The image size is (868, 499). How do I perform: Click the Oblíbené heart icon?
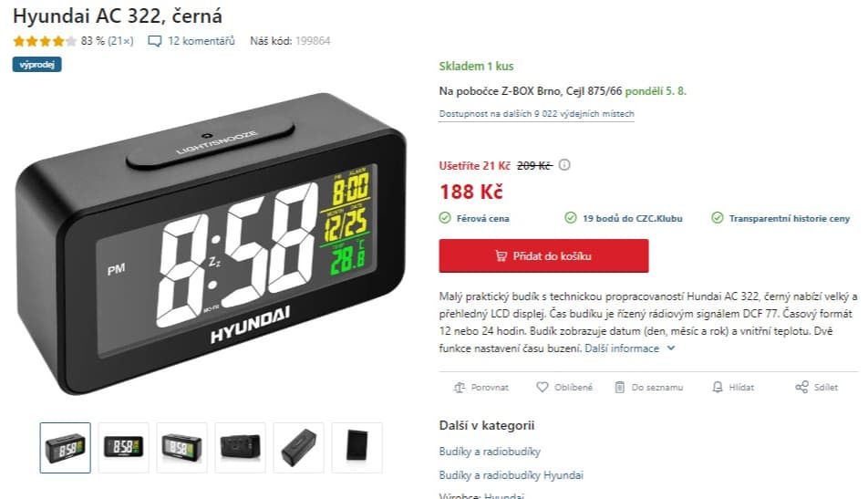click(x=542, y=387)
